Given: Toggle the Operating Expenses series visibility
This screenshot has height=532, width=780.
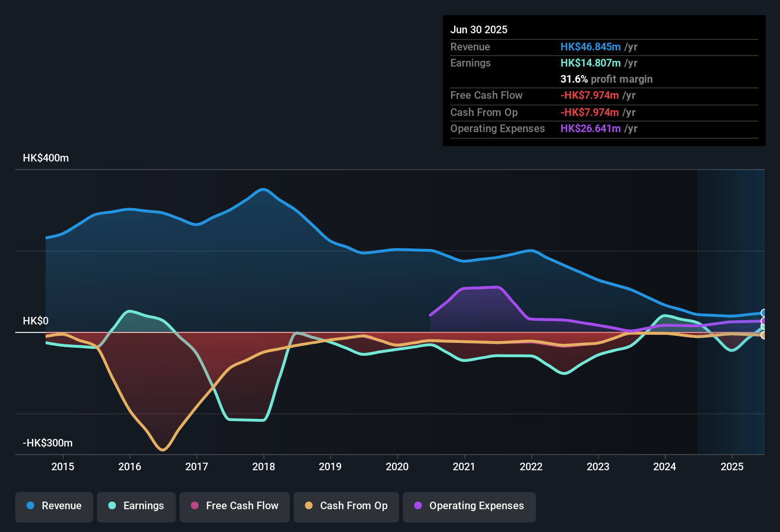Looking at the screenshot, I should point(469,506).
